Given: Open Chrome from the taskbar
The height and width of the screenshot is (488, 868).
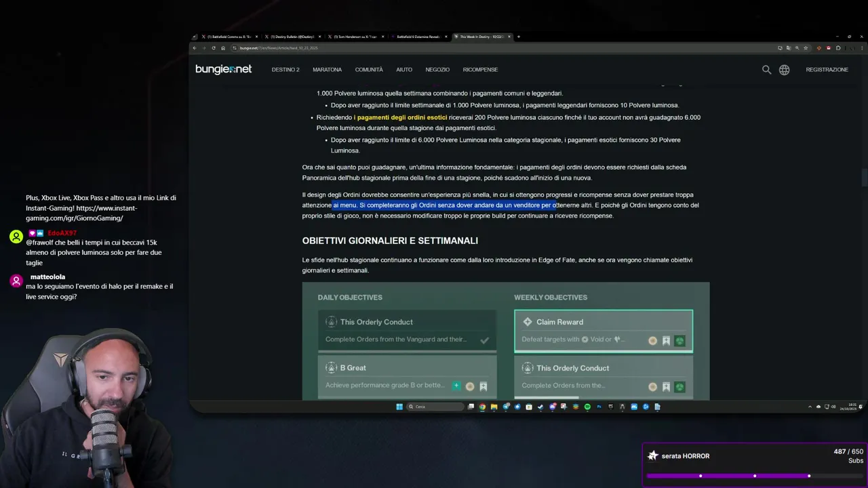Looking at the screenshot, I should click(x=482, y=407).
